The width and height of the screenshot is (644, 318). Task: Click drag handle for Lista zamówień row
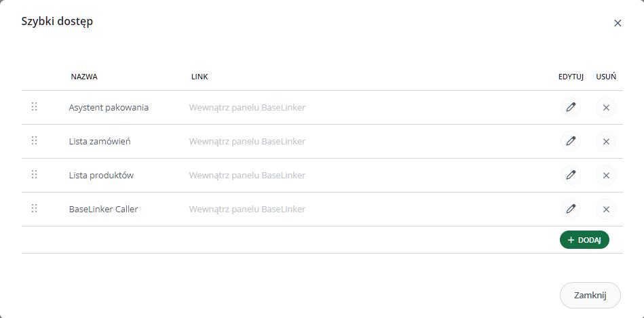(35, 141)
